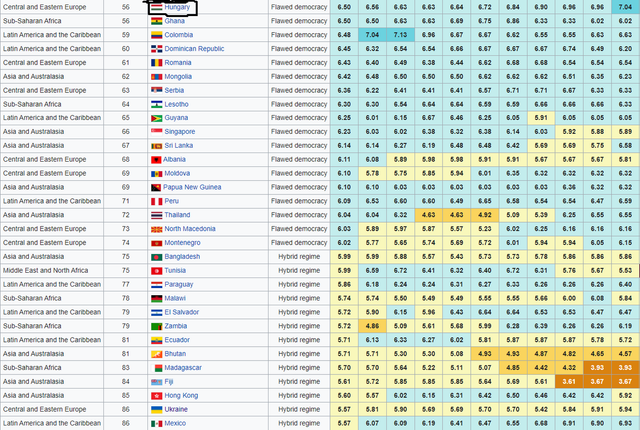The image size is (640, 430).
Task: Go to the Malawi article
Action: (175, 298)
